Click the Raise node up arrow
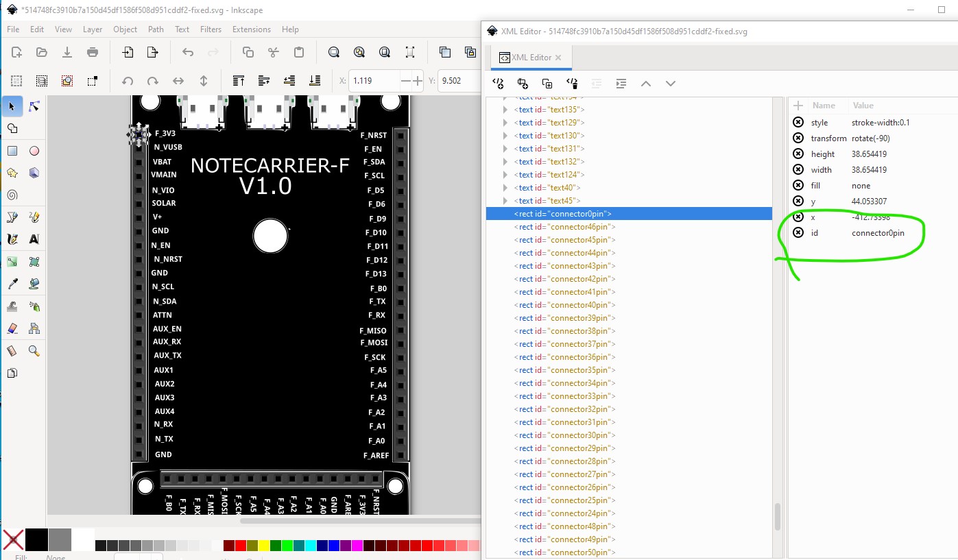This screenshot has width=958, height=560. 645,83
